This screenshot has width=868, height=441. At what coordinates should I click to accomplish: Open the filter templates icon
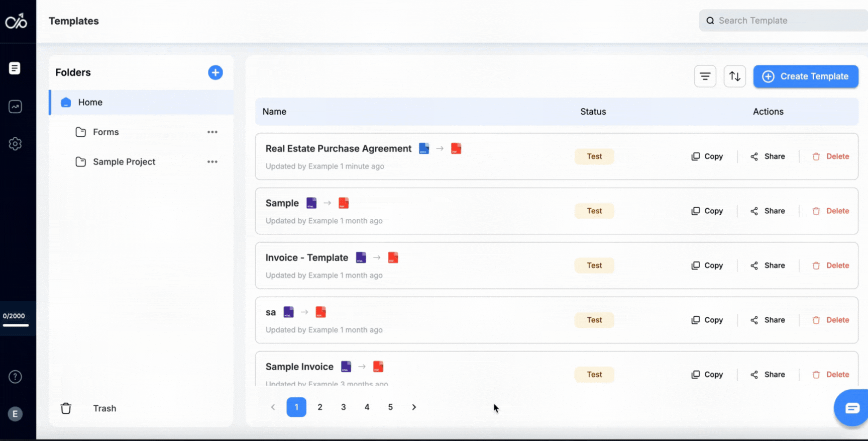tap(705, 76)
